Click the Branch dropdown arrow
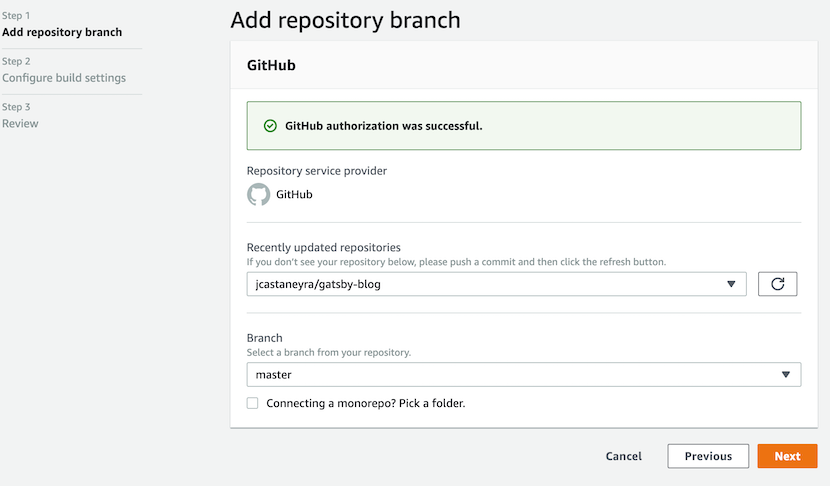This screenshot has width=830, height=486. click(x=786, y=375)
